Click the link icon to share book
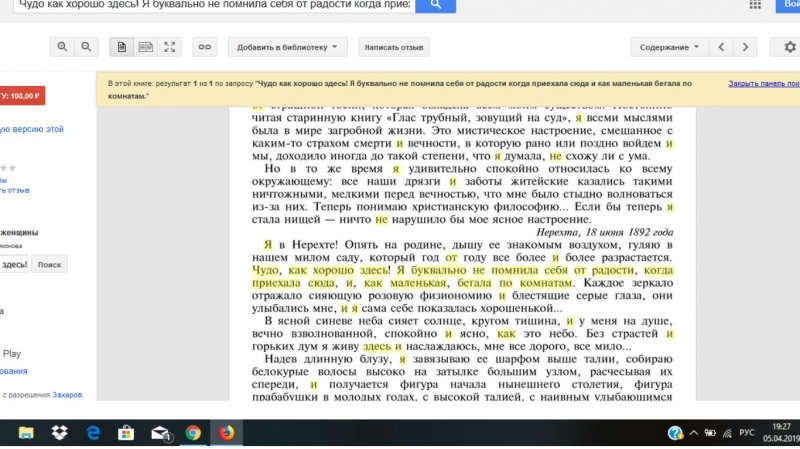 click(x=204, y=47)
